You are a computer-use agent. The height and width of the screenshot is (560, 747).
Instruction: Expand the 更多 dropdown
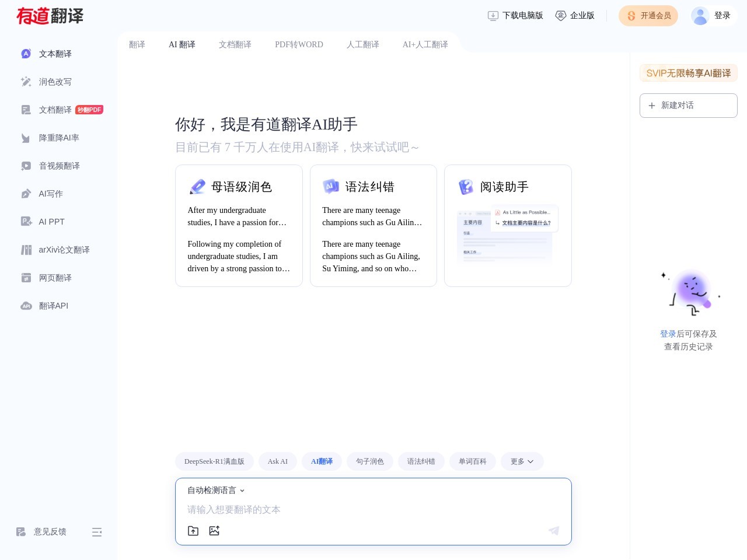522,461
